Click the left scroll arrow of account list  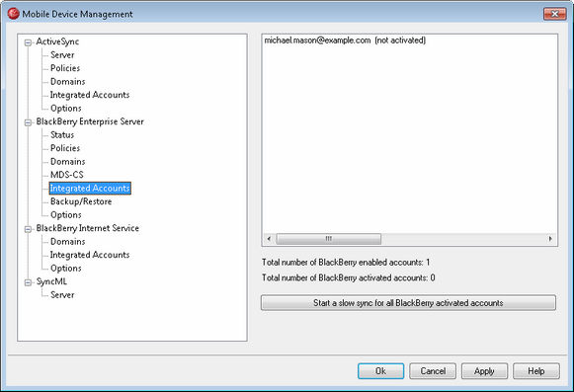(x=269, y=239)
